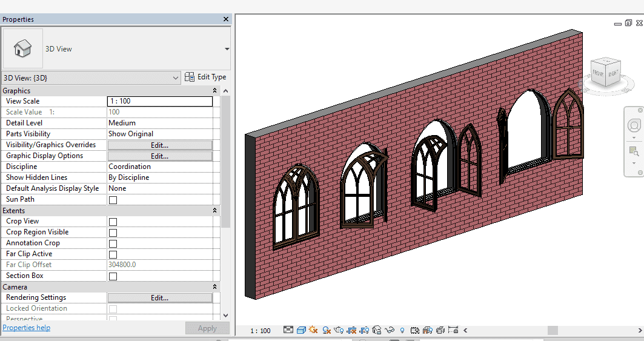Viewport: 644px width, 341px height.
Task: Click the Edit Type button
Action: (x=206, y=77)
